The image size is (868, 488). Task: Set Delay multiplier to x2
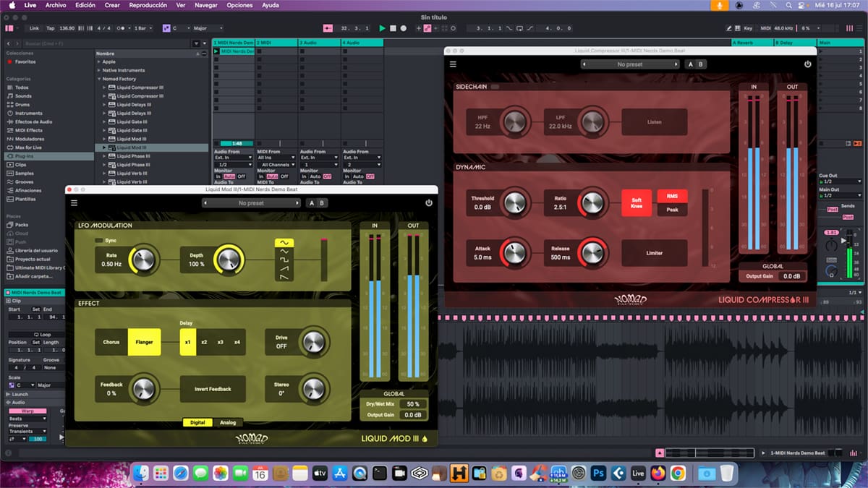point(204,342)
